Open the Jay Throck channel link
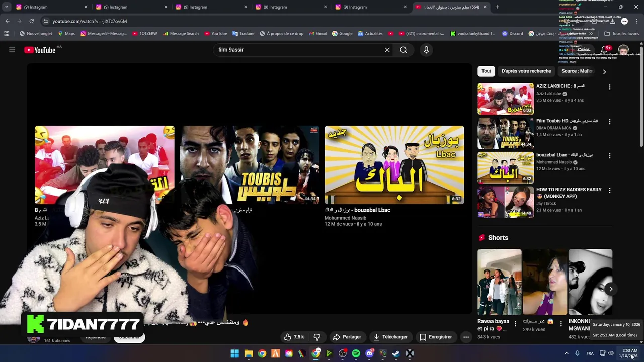Viewport: 644px width, 362px height. (x=546, y=203)
